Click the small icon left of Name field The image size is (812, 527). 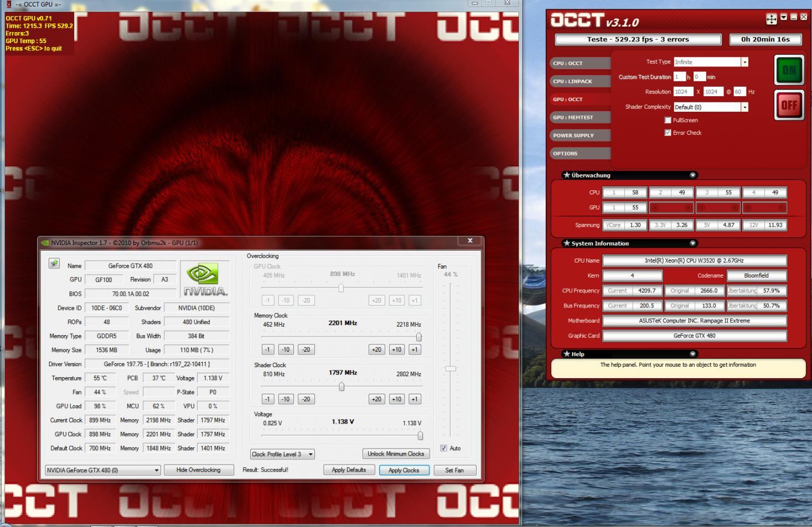click(x=54, y=264)
